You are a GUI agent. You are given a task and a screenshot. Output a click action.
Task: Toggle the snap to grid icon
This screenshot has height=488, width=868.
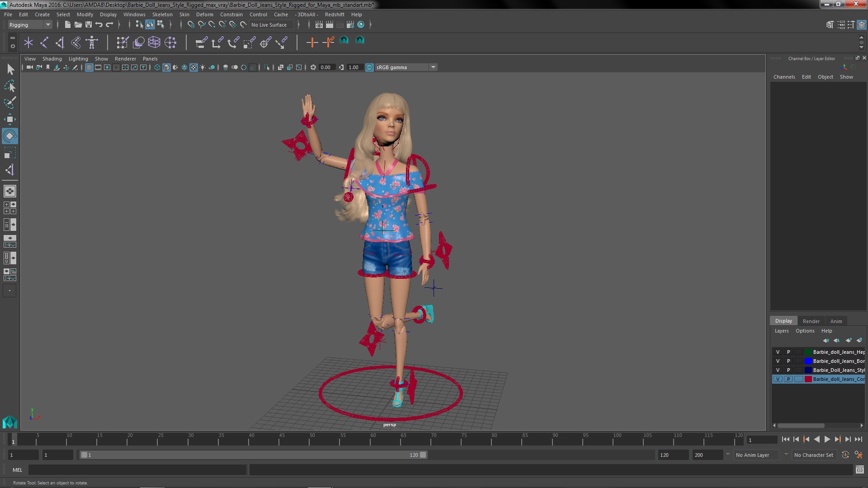pos(191,24)
